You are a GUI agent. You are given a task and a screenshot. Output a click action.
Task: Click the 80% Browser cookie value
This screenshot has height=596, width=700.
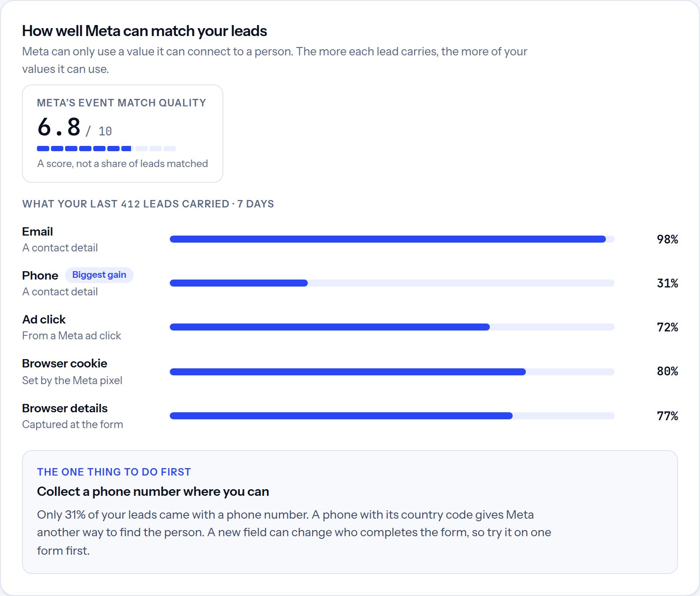[667, 371]
